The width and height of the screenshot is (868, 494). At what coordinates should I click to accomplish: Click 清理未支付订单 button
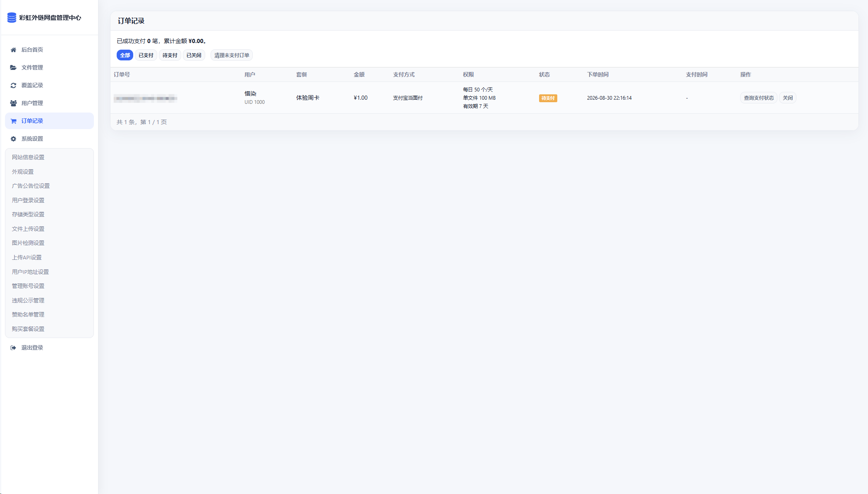point(232,55)
